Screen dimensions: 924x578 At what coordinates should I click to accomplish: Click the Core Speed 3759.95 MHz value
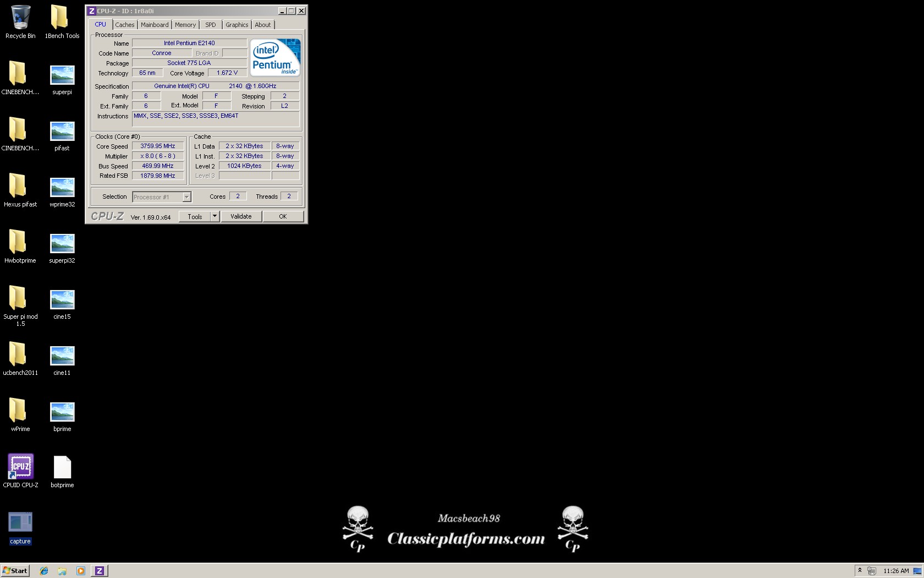[158, 146]
